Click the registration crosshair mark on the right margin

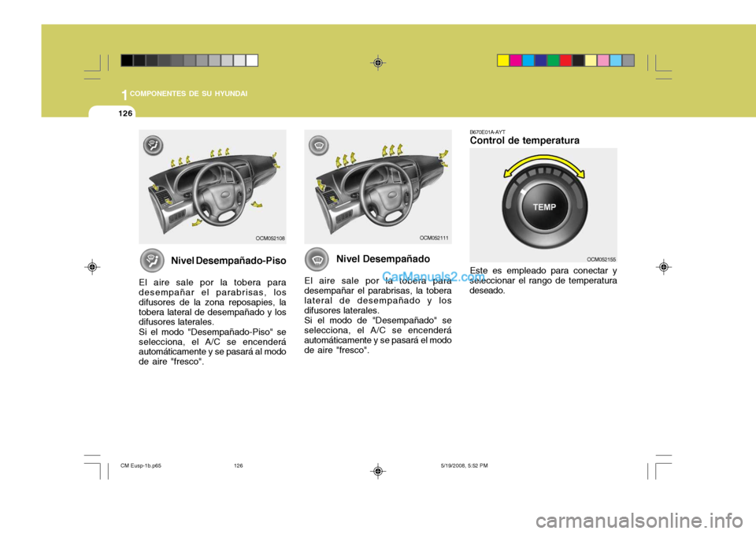pos(663,267)
